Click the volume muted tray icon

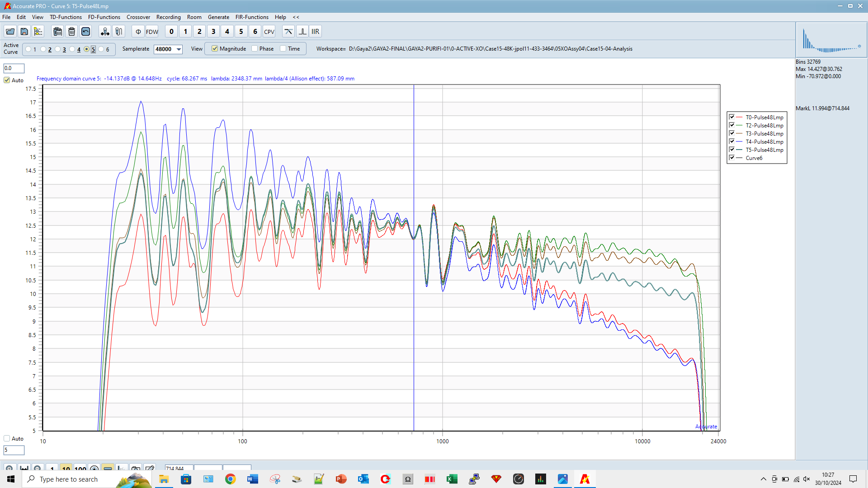point(807,479)
